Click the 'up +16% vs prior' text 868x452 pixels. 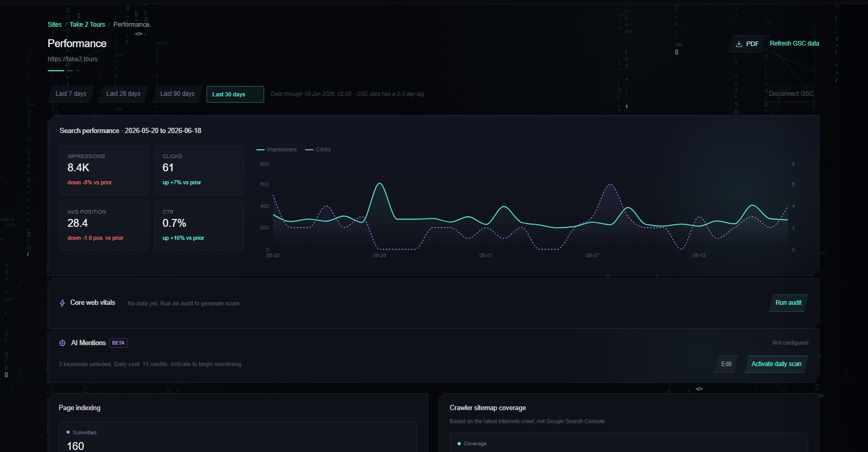coord(183,238)
